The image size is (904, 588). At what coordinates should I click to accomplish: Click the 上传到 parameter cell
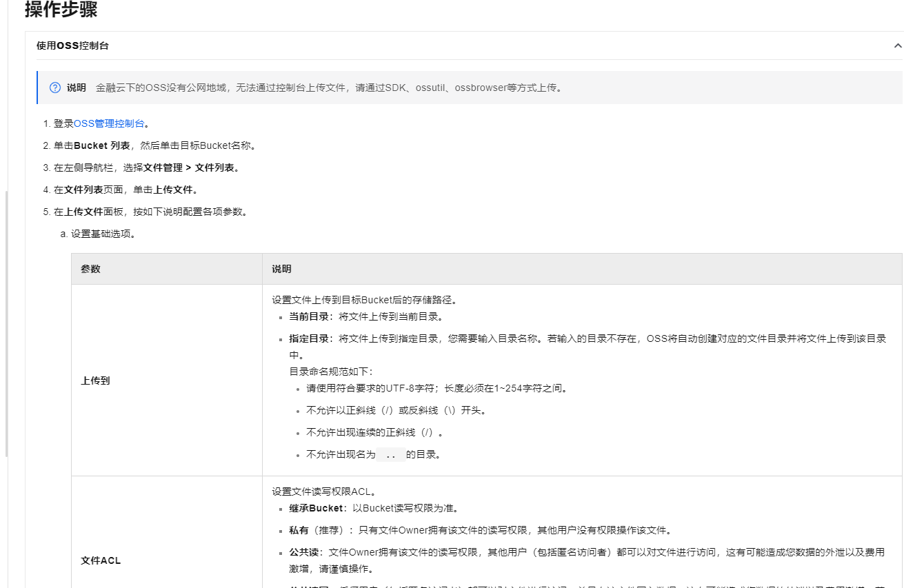[167, 380]
